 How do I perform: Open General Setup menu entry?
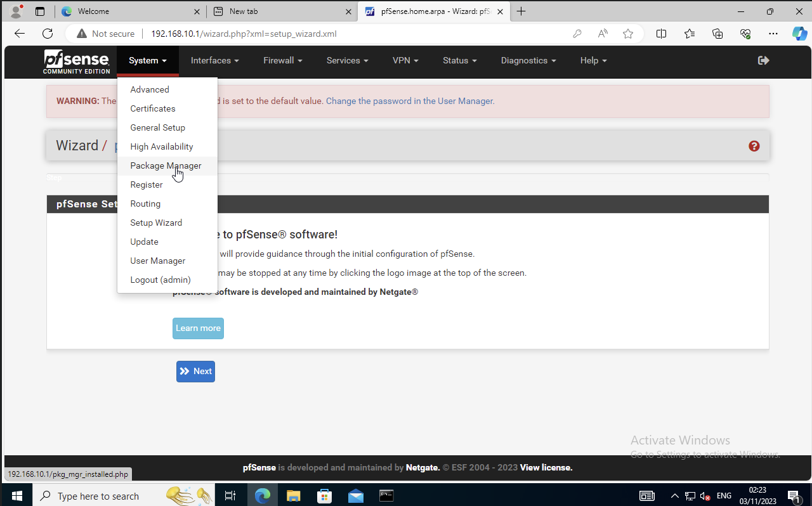tap(167, 127)
